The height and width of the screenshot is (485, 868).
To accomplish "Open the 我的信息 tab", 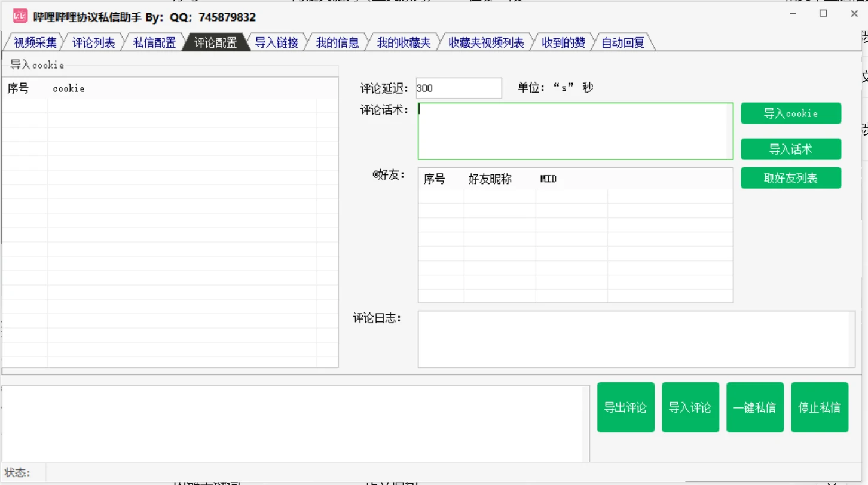I will click(338, 42).
